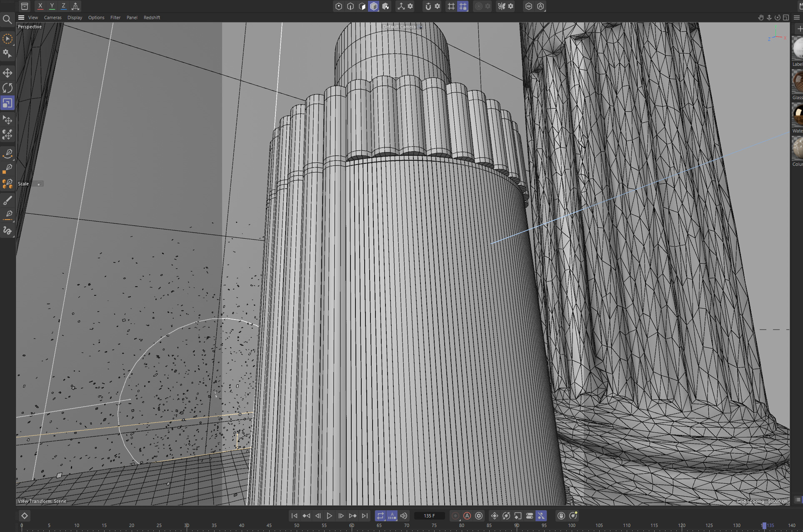The width and height of the screenshot is (803, 532).
Task: Select the Move tool
Action: click(8, 73)
